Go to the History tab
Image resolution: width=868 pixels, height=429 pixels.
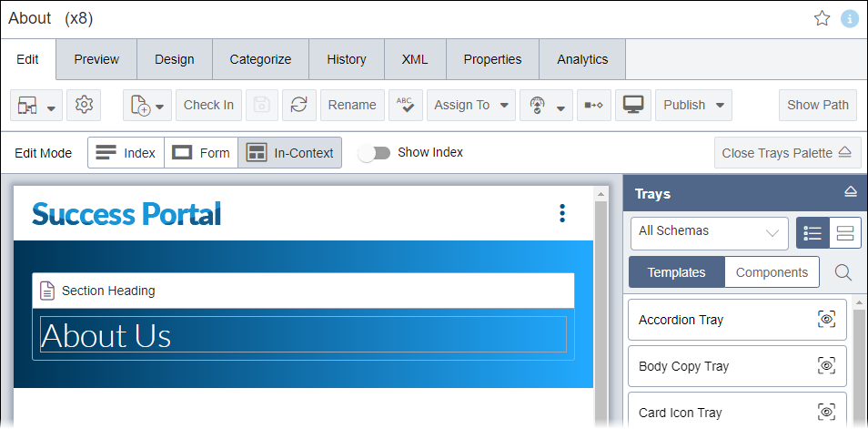[347, 59]
